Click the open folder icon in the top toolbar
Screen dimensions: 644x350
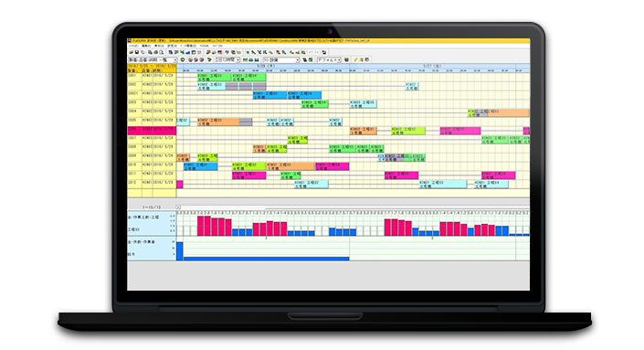click(131, 53)
